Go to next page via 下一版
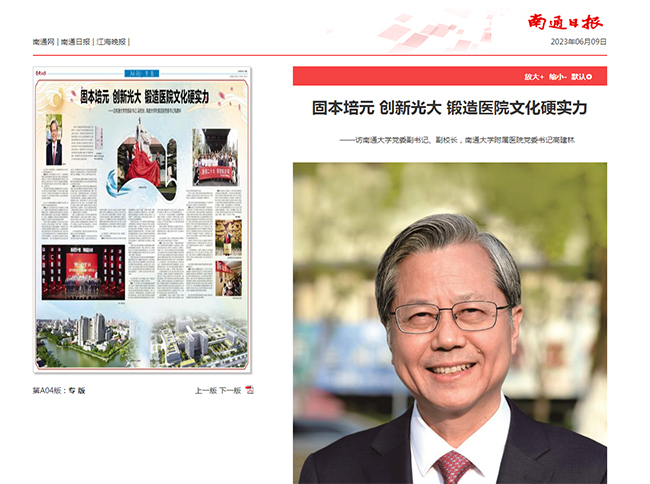Image resolution: width=650 pixels, height=484 pixels. coord(230,390)
